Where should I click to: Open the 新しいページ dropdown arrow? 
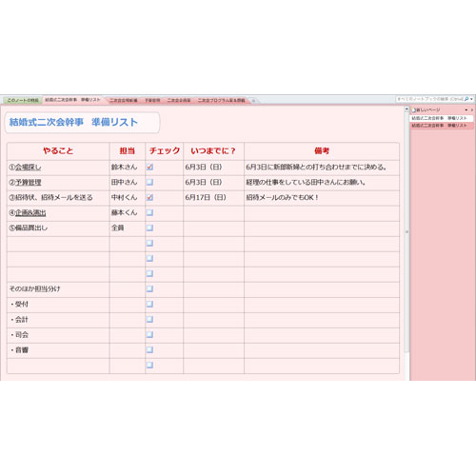[x=466, y=109]
